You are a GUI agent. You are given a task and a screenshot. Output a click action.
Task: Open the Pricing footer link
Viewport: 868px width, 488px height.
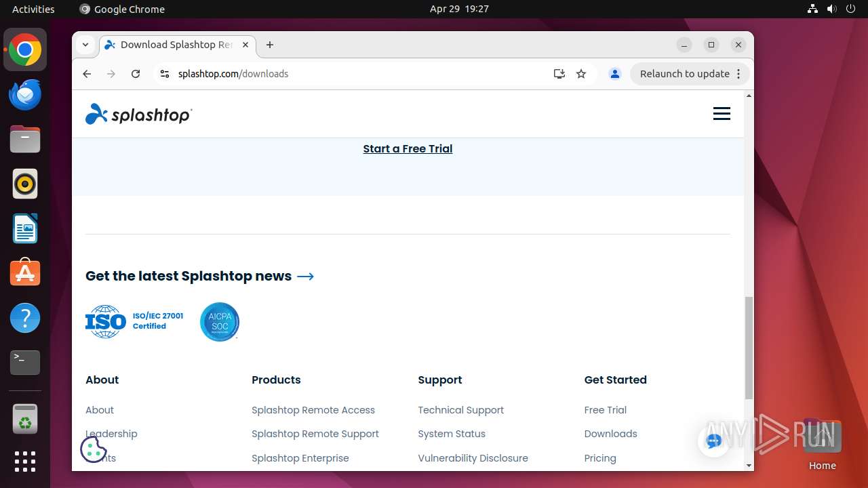[x=600, y=458]
